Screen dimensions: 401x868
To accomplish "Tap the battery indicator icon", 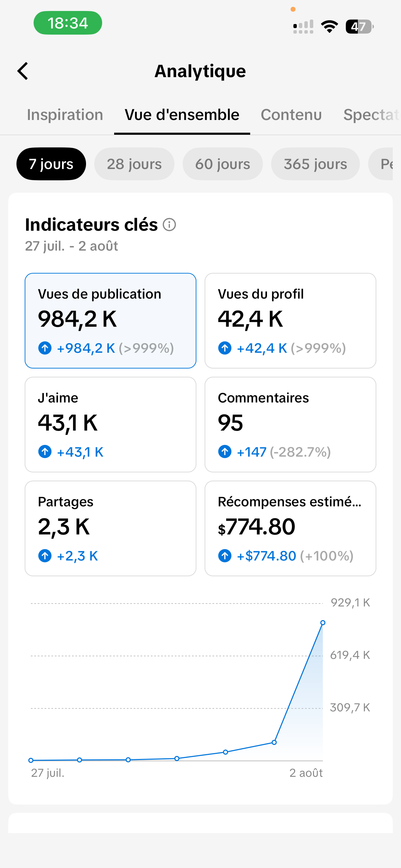I will click(360, 26).
